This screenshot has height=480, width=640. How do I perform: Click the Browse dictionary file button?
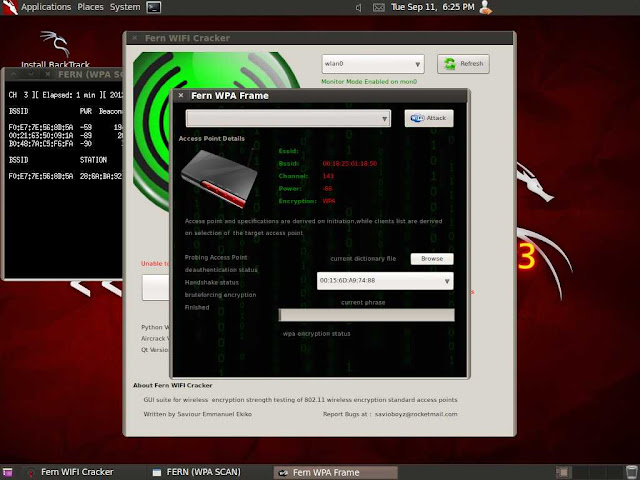[x=432, y=258]
